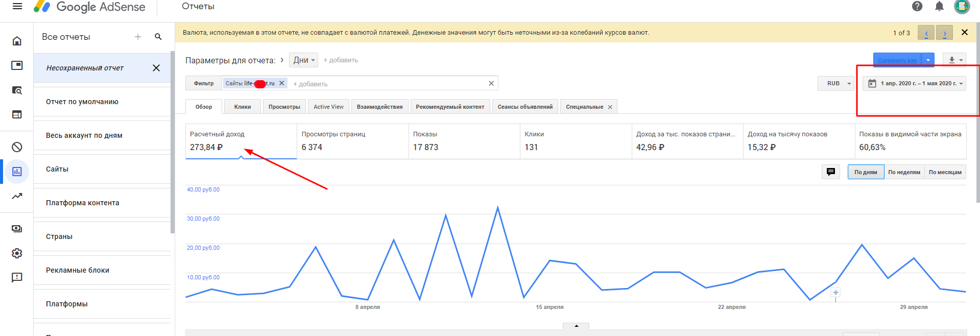Open 'Весь аккаунт по дням' report

click(84, 135)
